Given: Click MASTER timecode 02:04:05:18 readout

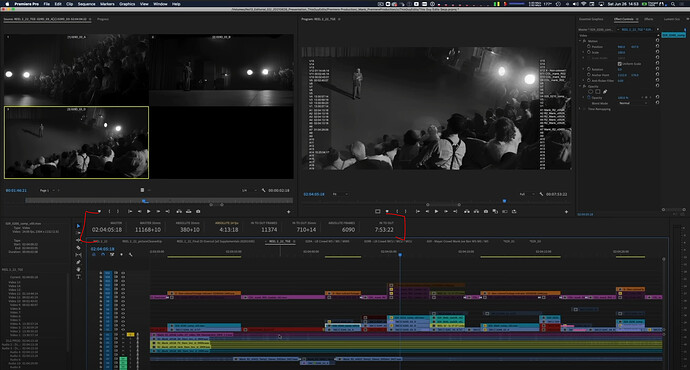Looking at the screenshot, I should coord(107,230).
